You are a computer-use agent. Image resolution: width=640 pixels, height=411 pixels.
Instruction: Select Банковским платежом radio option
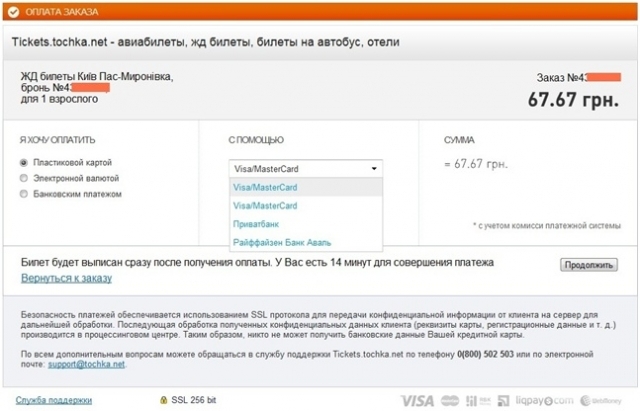point(24,194)
